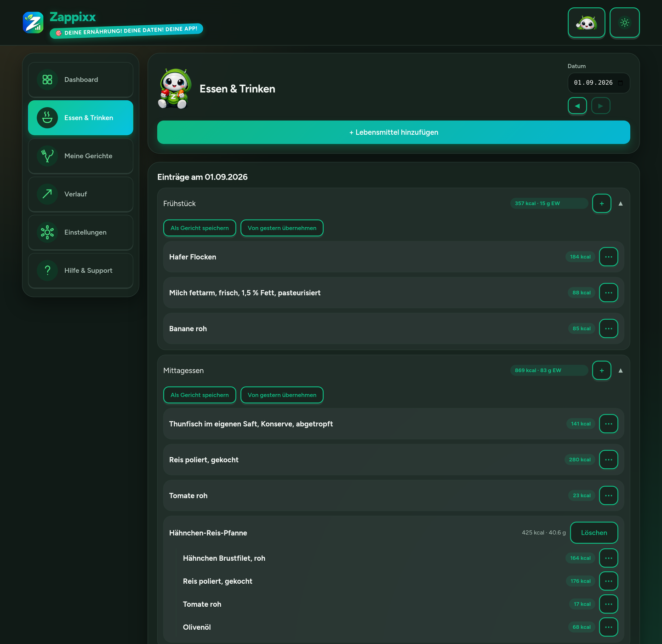This screenshot has height=644, width=662.
Task: Go to Meine Gerichte
Action: [x=80, y=156]
